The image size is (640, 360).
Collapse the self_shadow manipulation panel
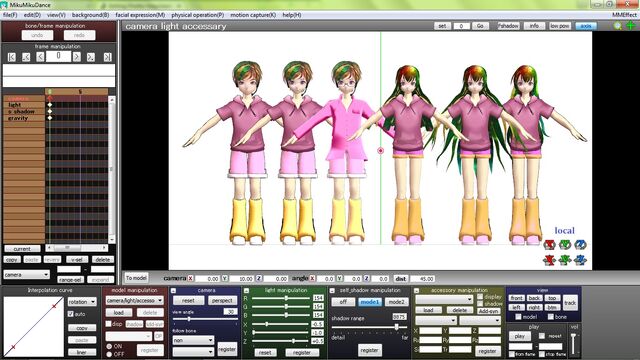click(x=332, y=291)
